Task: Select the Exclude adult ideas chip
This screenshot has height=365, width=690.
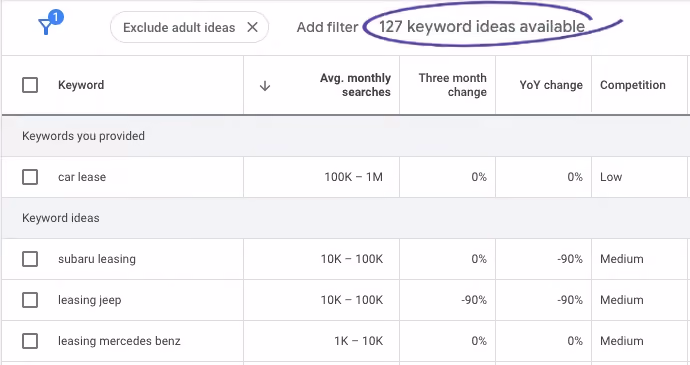Action: 189,27
